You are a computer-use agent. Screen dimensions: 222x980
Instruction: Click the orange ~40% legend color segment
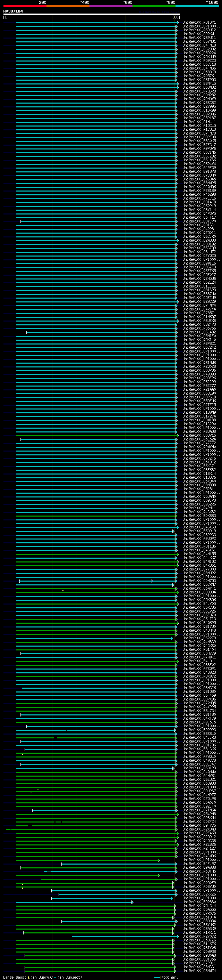[x=68, y=6]
